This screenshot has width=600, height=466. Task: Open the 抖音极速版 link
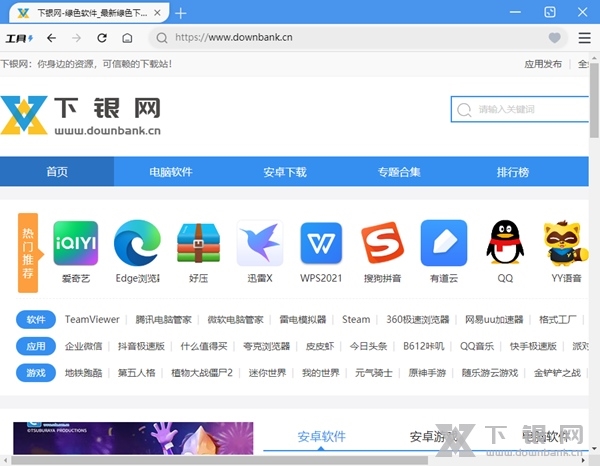141,346
